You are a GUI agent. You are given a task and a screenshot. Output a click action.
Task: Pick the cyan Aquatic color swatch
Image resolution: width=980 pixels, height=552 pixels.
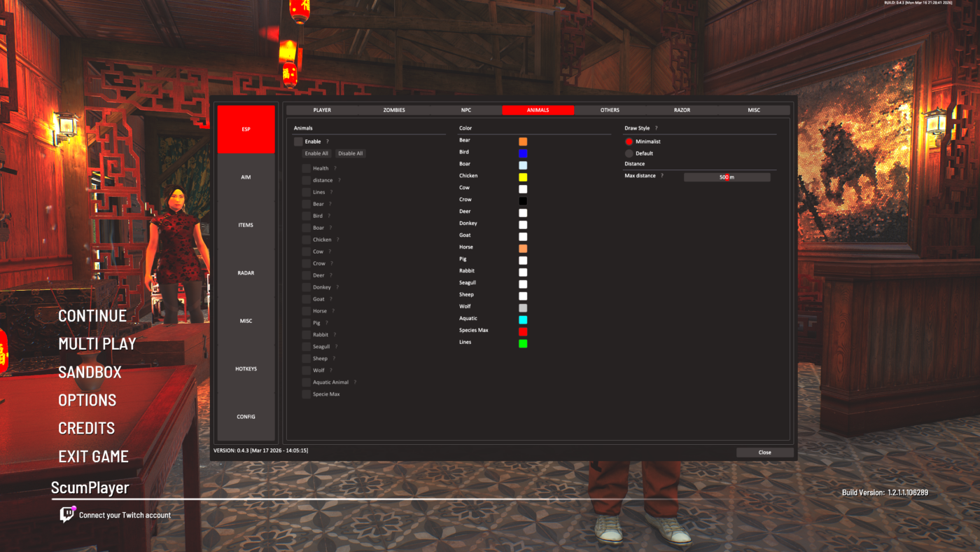(x=523, y=319)
